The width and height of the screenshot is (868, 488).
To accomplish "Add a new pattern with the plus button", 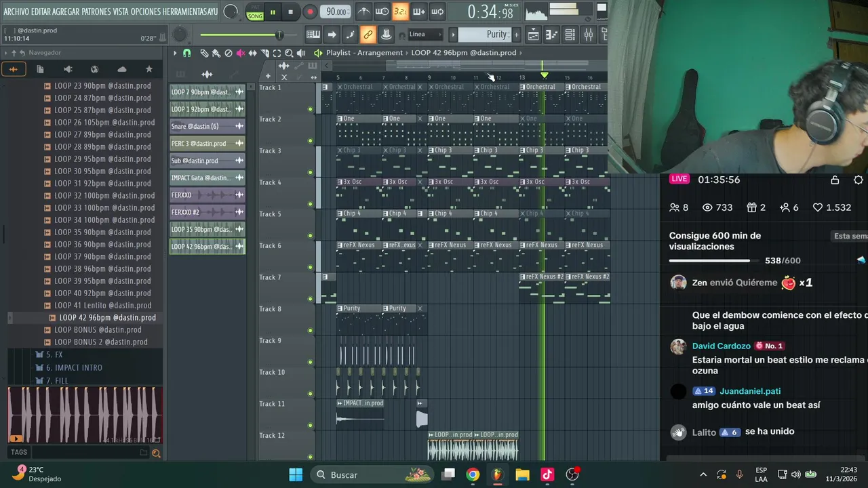I will pyautogui.click(x=516, y=35).
